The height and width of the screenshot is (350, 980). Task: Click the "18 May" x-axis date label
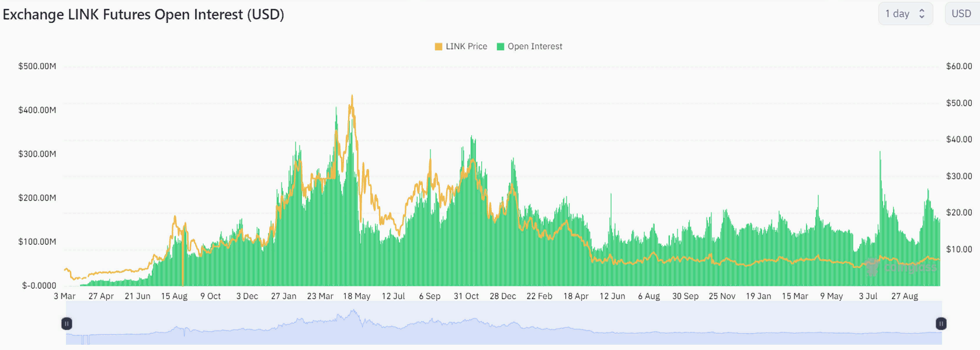(357, 296)
